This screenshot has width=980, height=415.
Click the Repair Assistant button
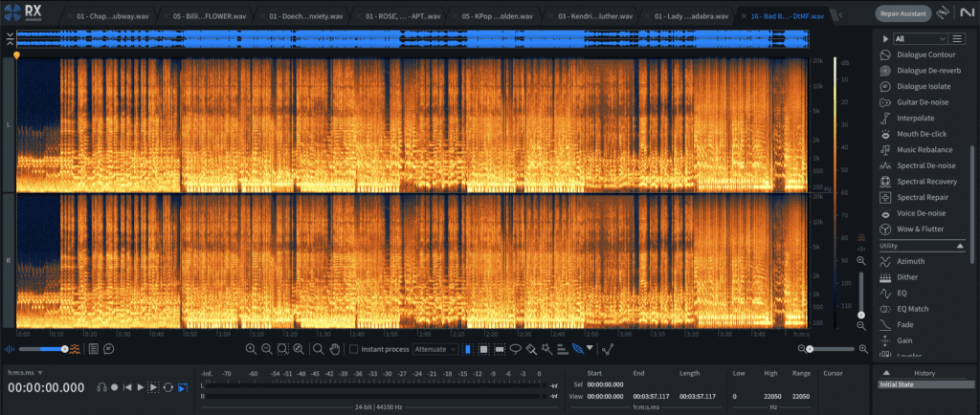(x=903, y=13)
